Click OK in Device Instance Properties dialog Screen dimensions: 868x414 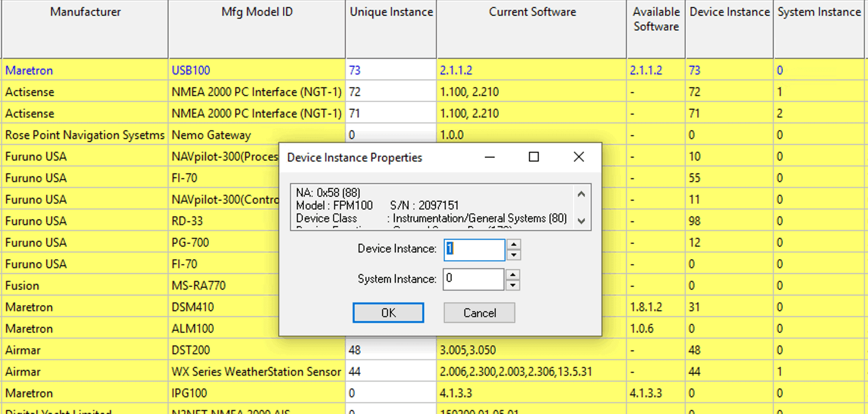[x=388, y=313]
